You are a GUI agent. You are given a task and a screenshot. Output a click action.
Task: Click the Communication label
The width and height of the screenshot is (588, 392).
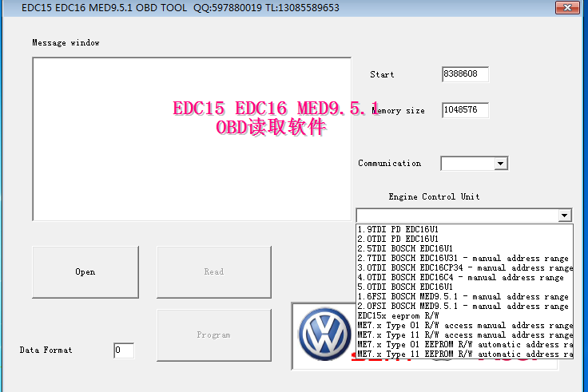click(390, 164)
